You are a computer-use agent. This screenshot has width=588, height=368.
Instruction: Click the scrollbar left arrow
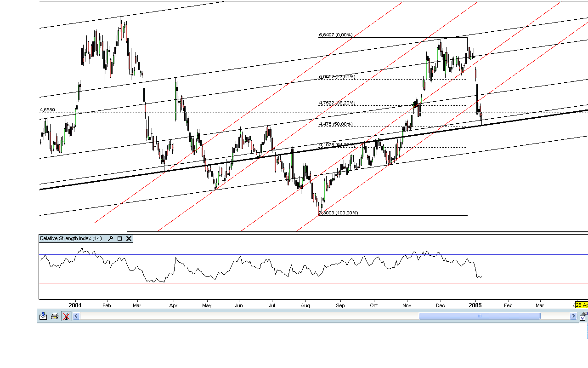[x=76, y=316]
